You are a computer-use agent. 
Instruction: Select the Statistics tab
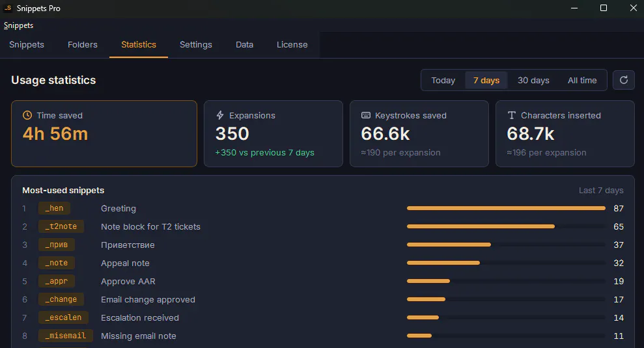pyautogui.click(x=139, y=45)
